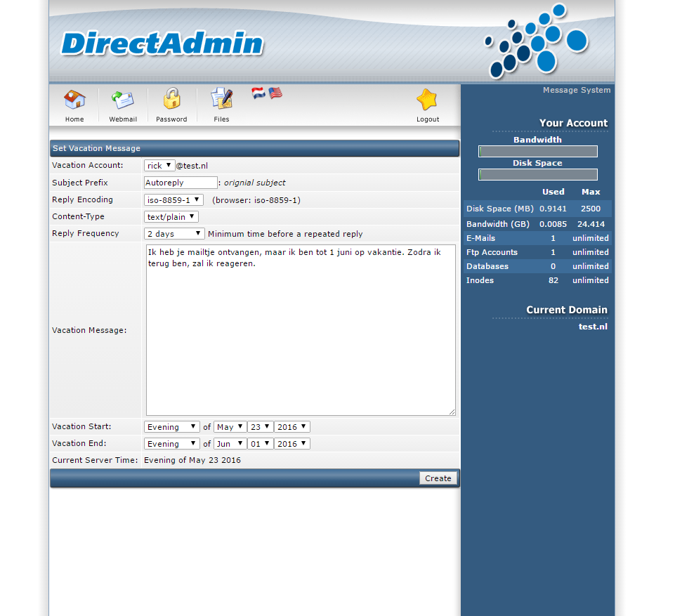Open the Message System link
This screenshot has height=616, width=675.
[576, 90]
